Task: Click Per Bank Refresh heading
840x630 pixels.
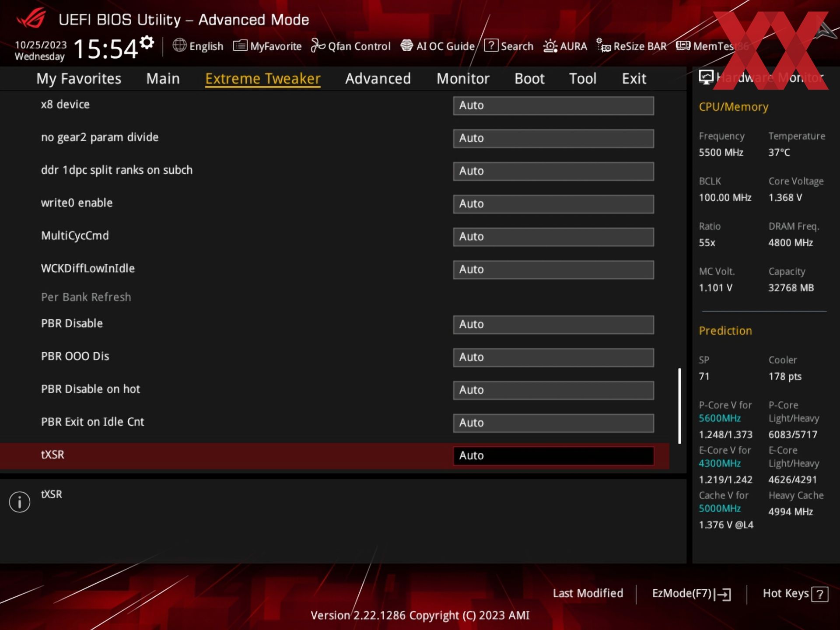Action: [x=86, y=297]
